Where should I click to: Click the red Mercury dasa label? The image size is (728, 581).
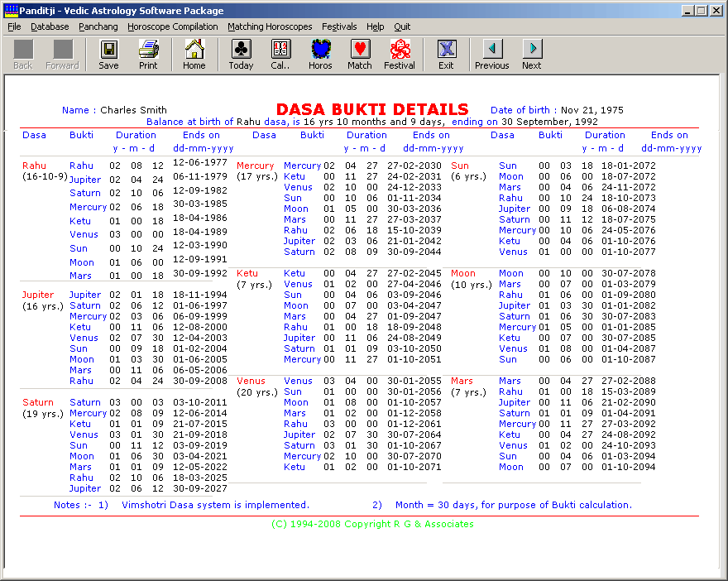pos(256,166)
